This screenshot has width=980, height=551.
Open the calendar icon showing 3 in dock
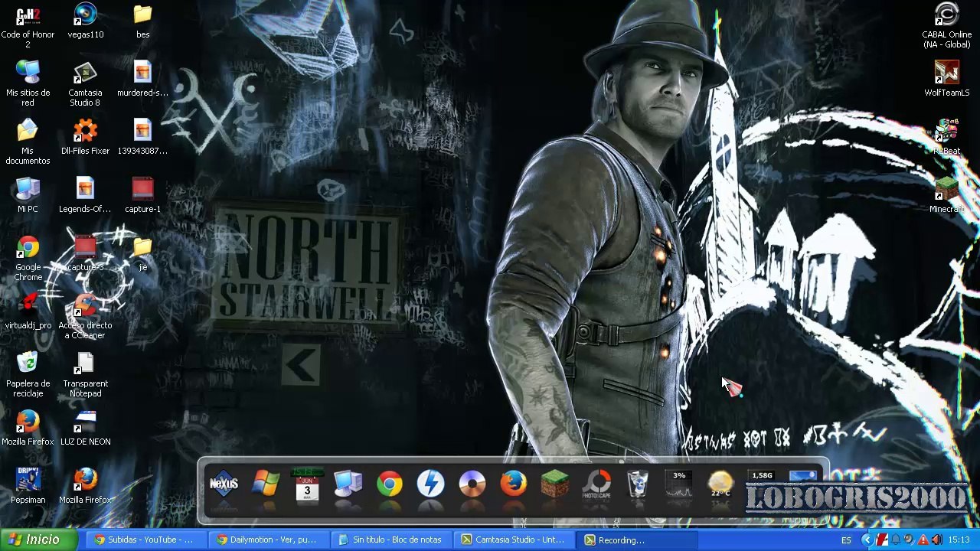tap(307, 484)
